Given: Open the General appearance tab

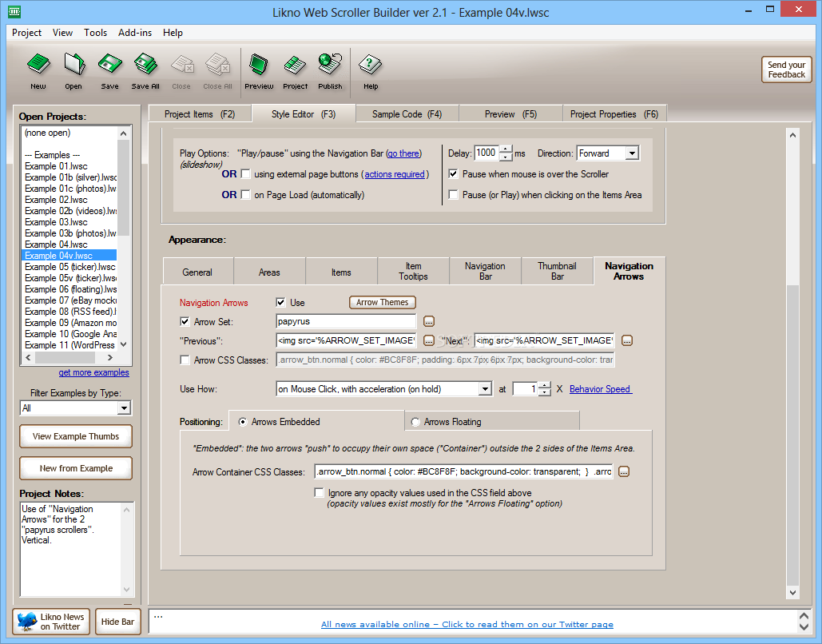Looking at the screenshot, I should coord(197,272).
